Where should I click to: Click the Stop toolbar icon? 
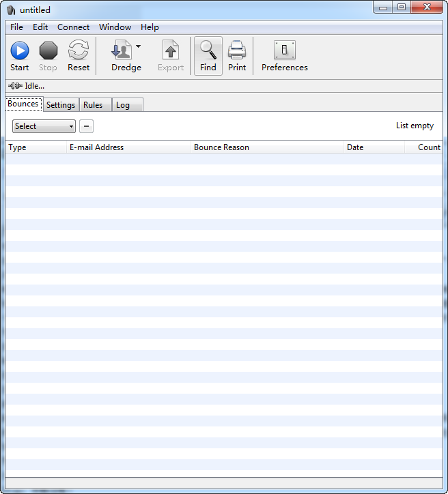(48, 50)
